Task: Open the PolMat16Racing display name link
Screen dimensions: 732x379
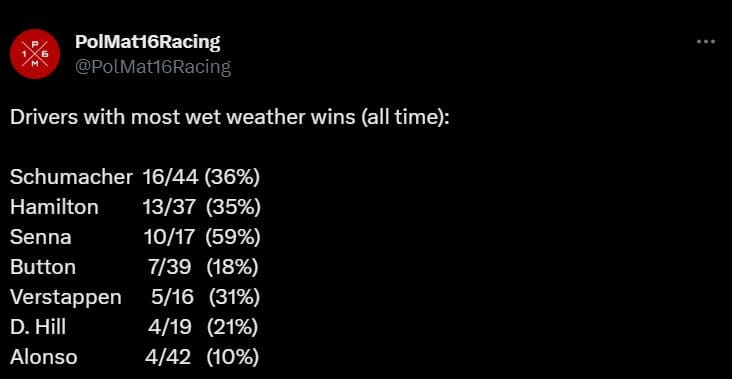Action: (148, 42)
